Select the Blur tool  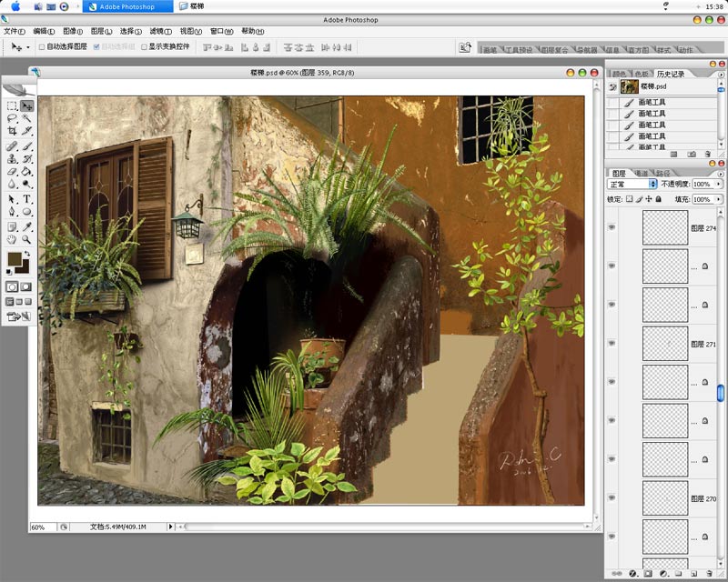pos(12,184)
